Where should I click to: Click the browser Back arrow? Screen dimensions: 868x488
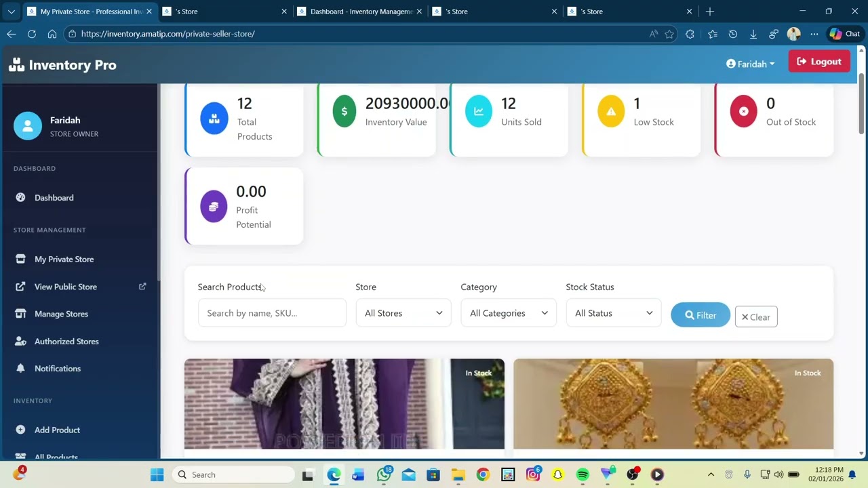[x=12, y=34]
